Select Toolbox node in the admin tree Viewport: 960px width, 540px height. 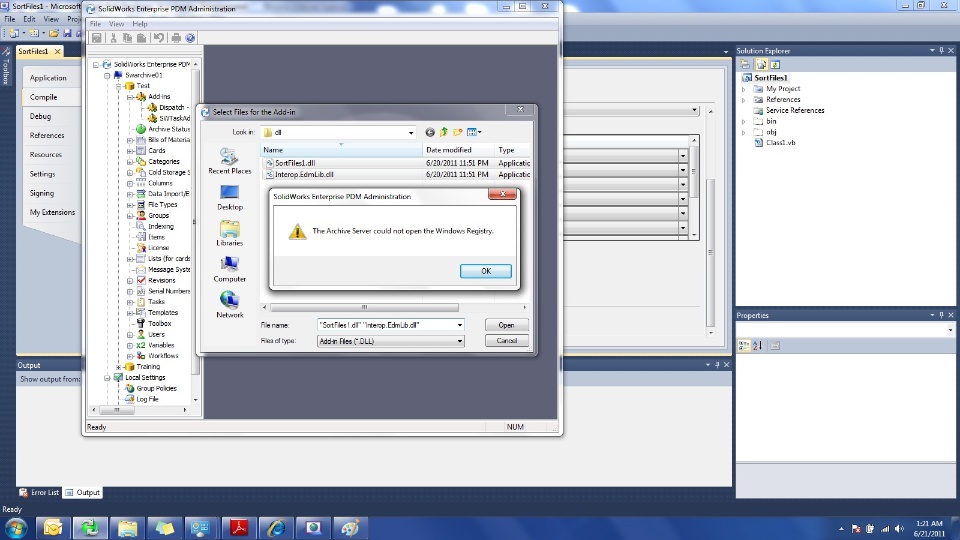(x=159, y=323)
